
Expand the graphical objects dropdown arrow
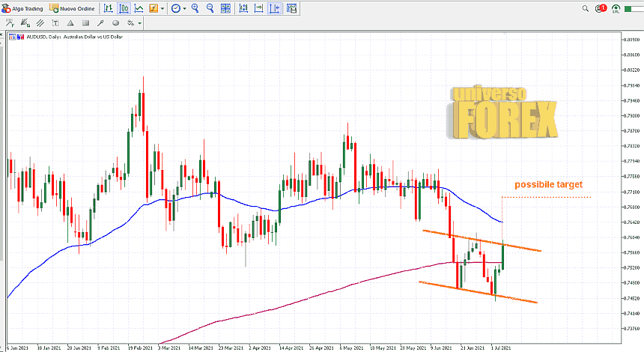(x=139, y=22)
